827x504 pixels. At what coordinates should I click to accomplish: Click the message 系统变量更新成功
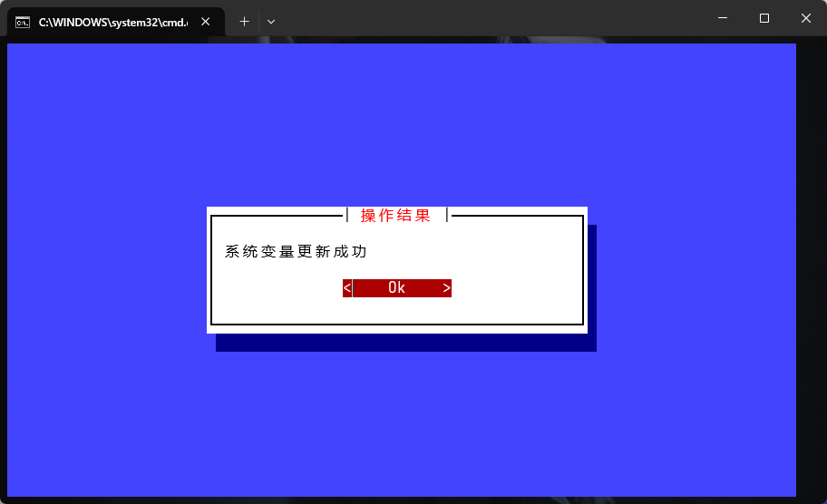[296, 251]
